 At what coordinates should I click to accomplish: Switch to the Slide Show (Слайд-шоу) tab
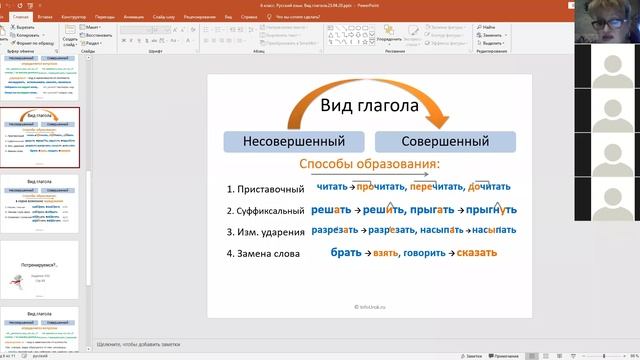pyautogui.click(x=164, y=17)
